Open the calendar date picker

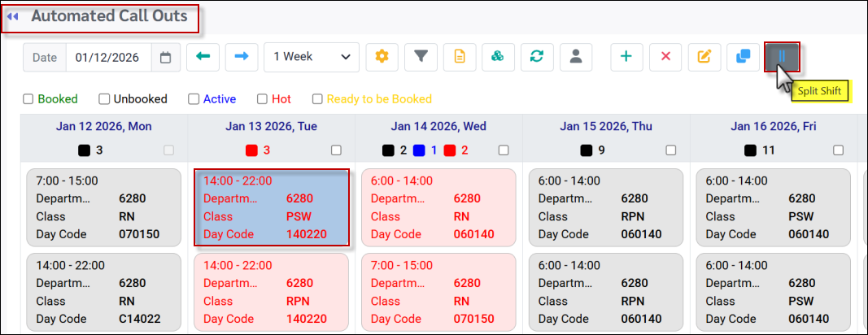pyautogui.click(x=165, y=57)
